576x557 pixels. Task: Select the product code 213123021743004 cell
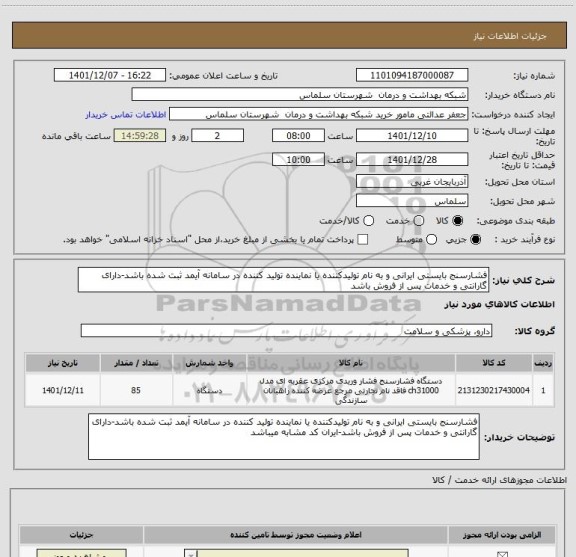click(x=493, y=390)
